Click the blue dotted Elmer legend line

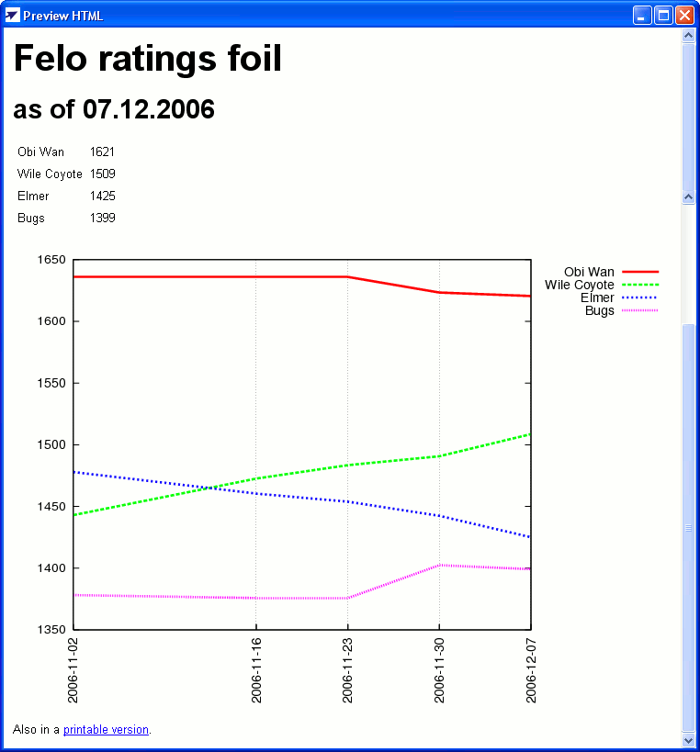click(x=640, y=297)
